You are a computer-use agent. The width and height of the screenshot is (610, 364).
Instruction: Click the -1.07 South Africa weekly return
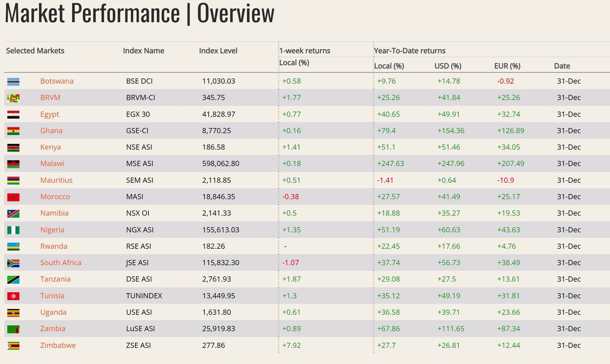point(291,262)
